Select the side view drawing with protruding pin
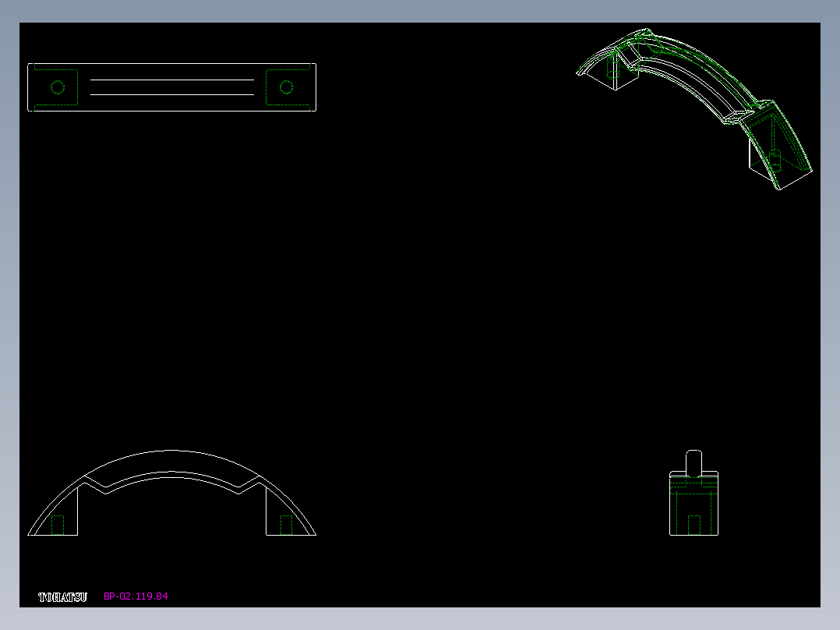 point(694,493)
